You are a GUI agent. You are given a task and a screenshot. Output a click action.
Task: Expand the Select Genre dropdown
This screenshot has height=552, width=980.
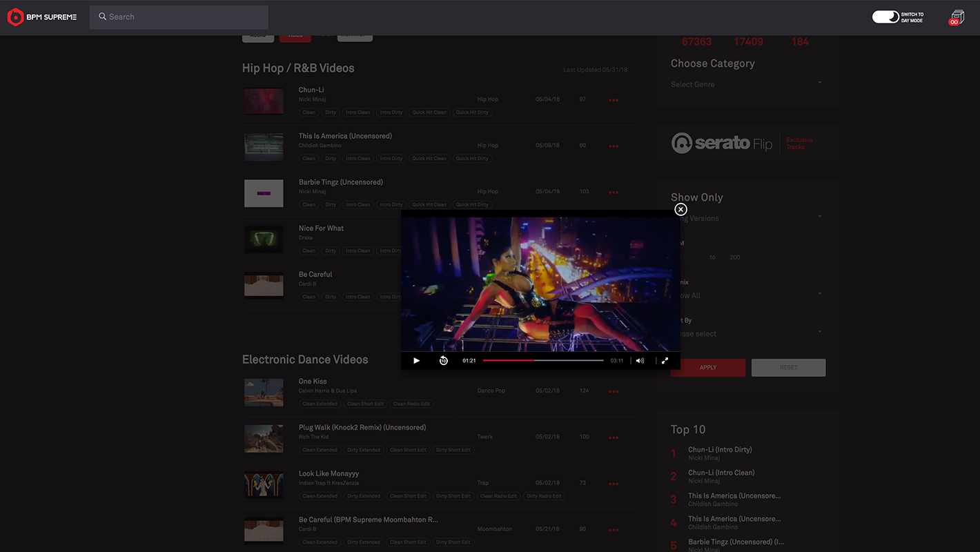pyautogui.click(x=747, y=84)
